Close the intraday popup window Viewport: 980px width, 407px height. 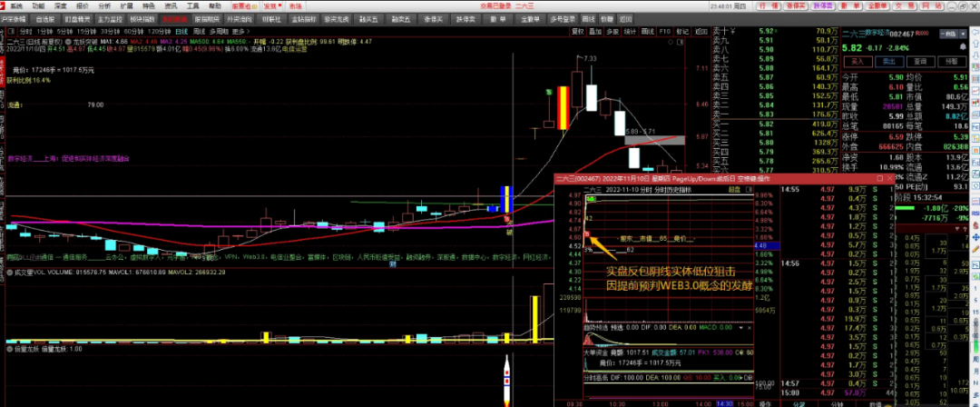pos(890,178)
